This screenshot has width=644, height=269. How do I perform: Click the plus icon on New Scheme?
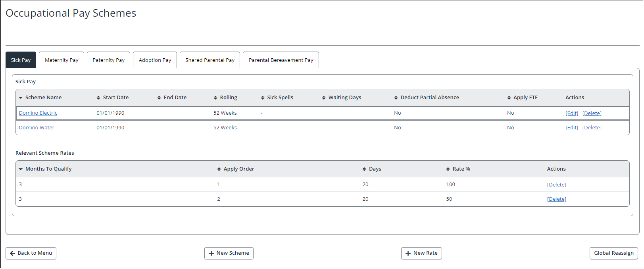(211, 253)
